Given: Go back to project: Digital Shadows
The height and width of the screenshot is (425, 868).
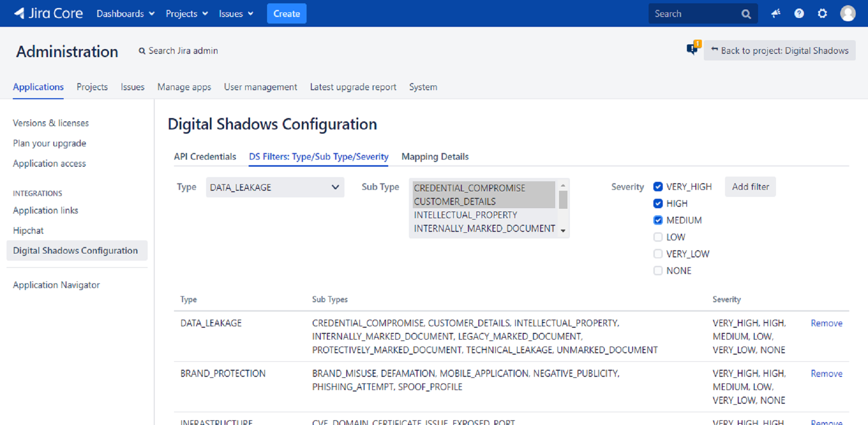Looking at the screenshot, I should coord(779,51).
